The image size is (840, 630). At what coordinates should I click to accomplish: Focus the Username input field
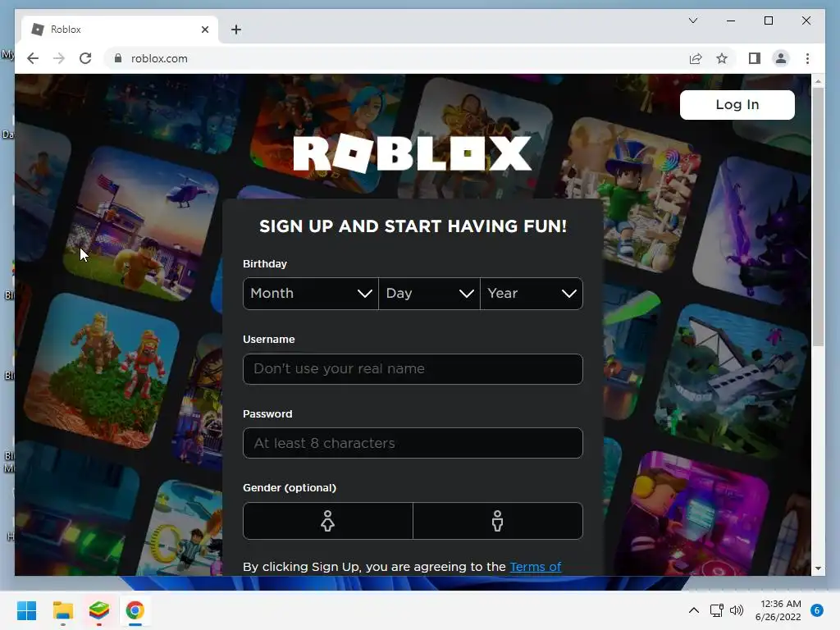(413, 369)
